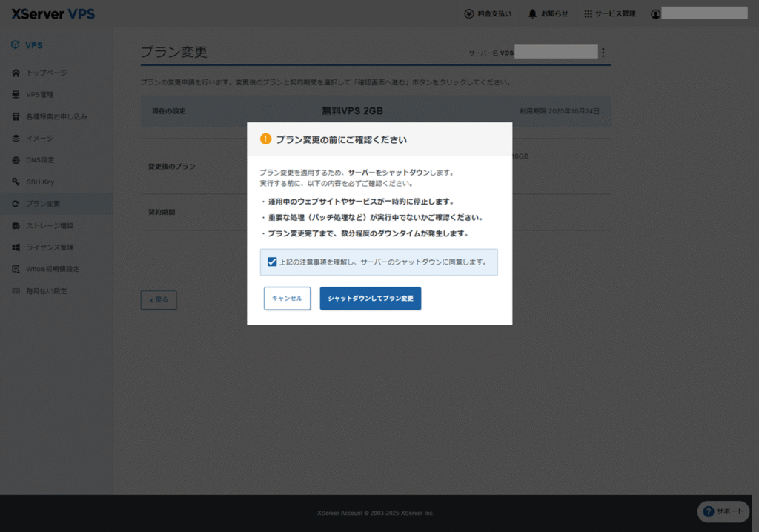Click the yen icon for 料金支払い
Viewport: 759px width, 532px height.
coord(468,13)
